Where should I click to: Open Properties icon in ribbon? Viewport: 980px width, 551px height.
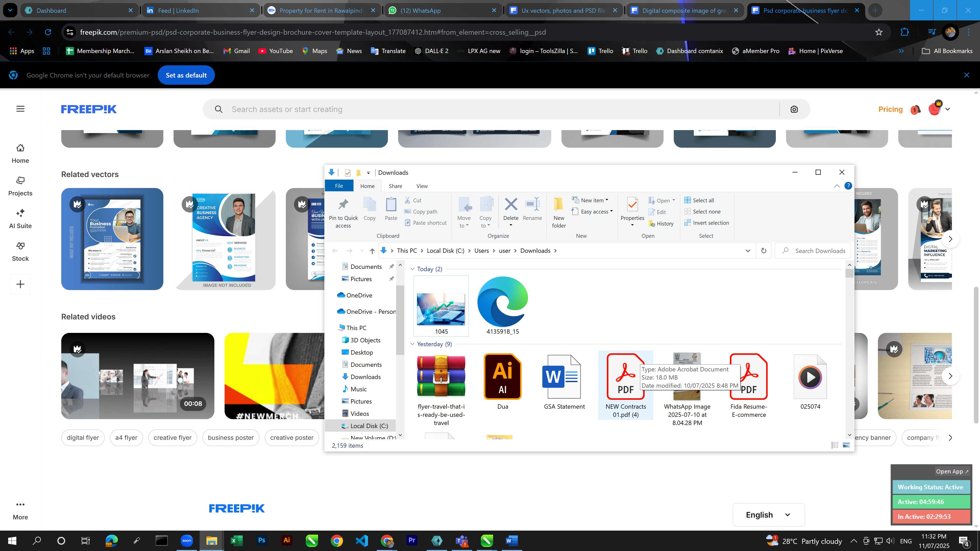[632, 205]
